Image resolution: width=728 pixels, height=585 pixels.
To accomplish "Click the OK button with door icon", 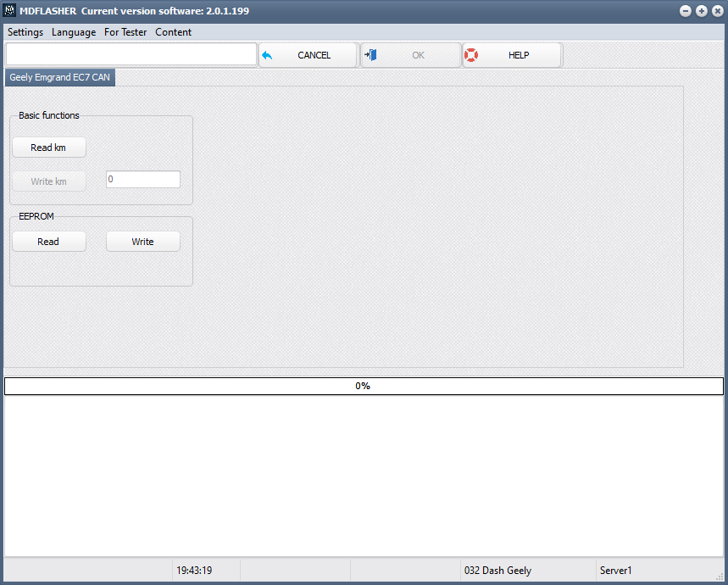I will pyautogui.click(x=410, y=55).
